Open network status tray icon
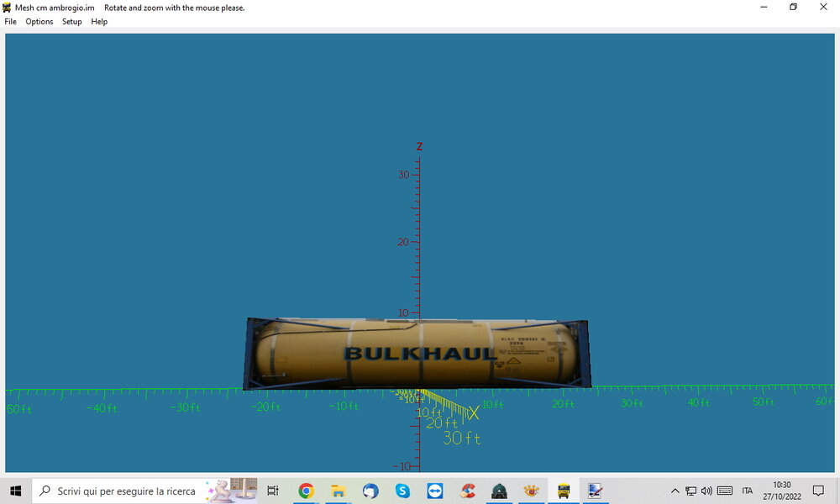 coord(691,491)
